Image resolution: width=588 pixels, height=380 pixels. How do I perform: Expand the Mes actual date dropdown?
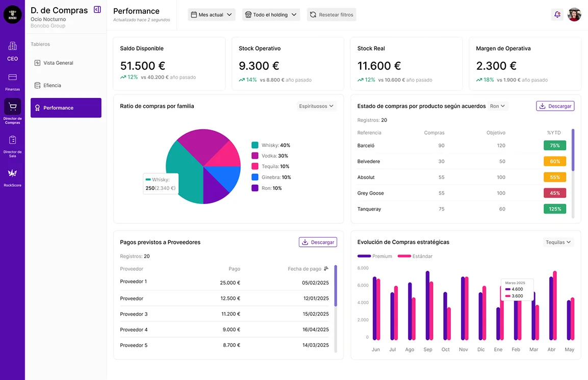pyautogui.click(x=211, y=15)
